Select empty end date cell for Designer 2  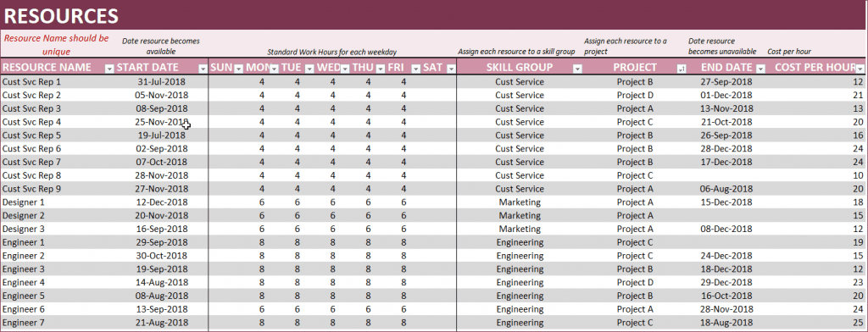tap(726, 215)
